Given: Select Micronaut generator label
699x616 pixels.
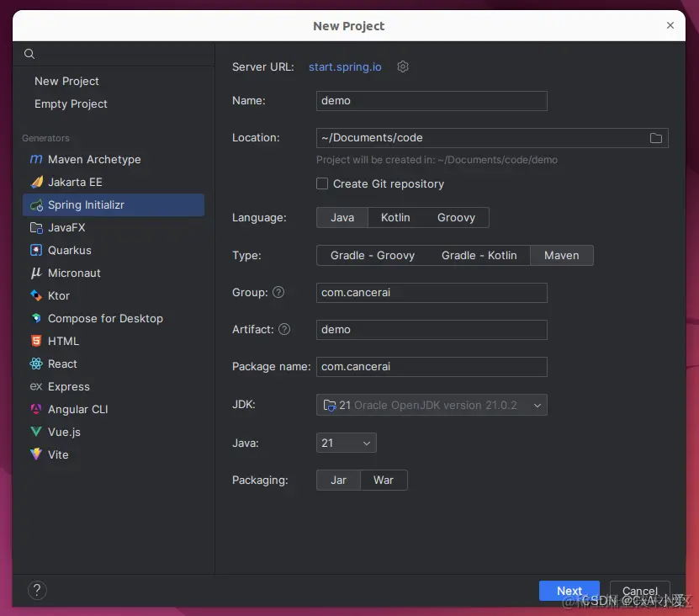Looking at the screenshot, I should [74, 273].
